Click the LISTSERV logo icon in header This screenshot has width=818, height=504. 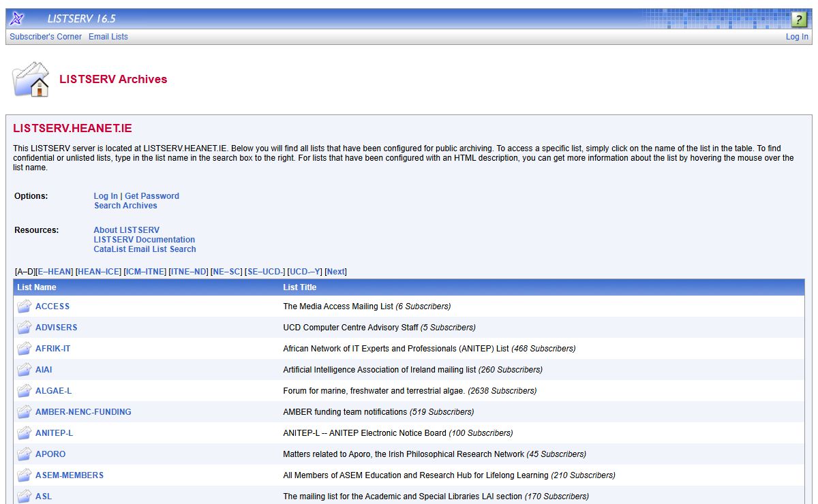pos(18,19)
